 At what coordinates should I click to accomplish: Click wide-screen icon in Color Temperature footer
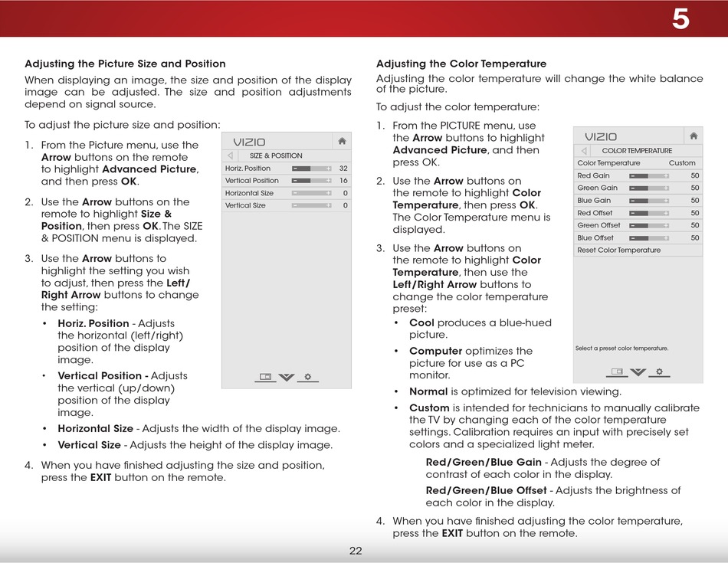click(617, 372)
